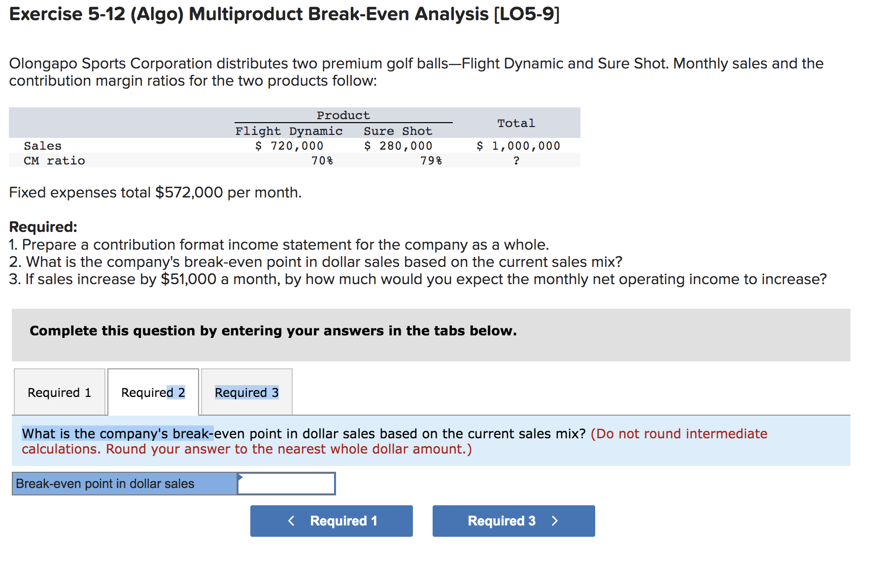Click the blue arrow marker beside the answer box
The height and width of the screenshot is (588, 881).
pos(241,477)
